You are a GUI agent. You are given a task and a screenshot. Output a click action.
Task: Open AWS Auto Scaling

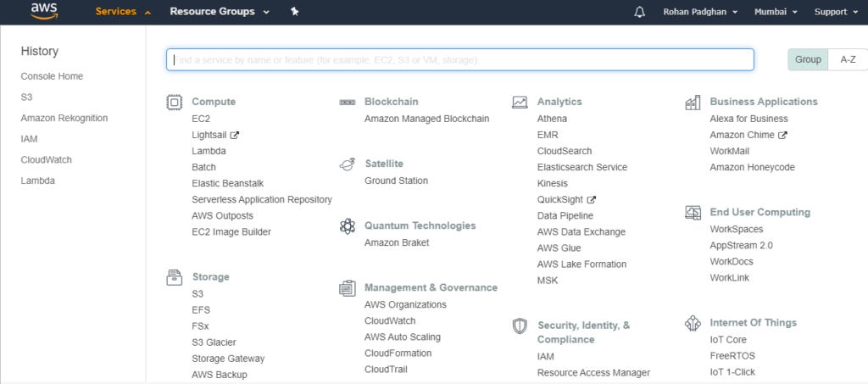coord(403,337)
